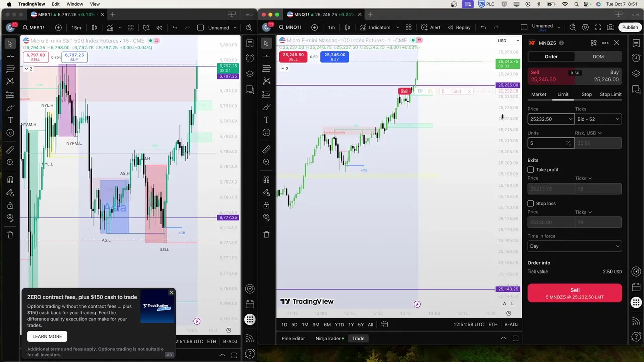Image resolution: width=644 pixels, height=362 pixels.
Task: Open Economic calendar icon in MNQ1! right sidebar
Action: (636, 288)
